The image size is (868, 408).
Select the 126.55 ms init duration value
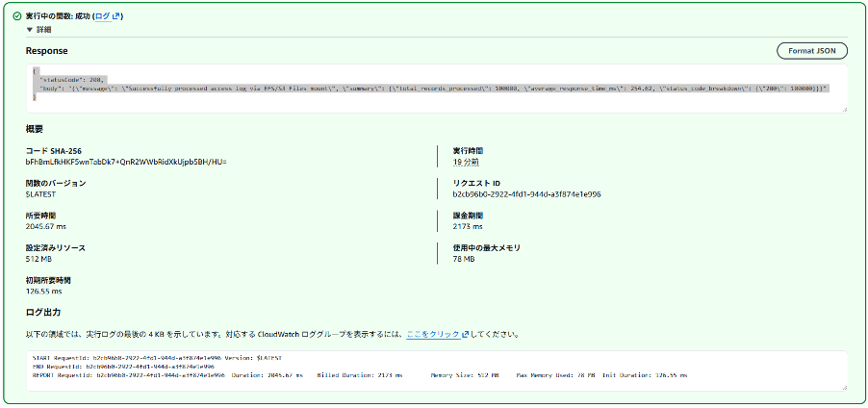(x=43, y=291)
